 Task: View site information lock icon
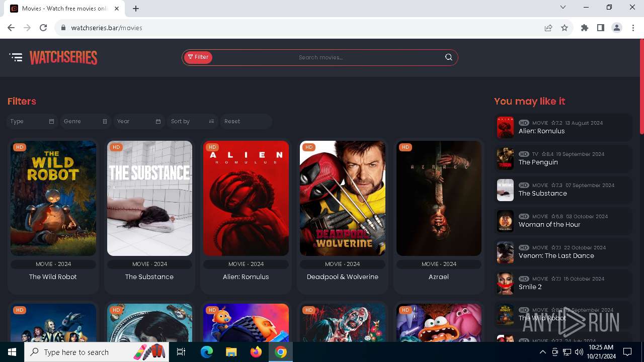tap(63, 28)
